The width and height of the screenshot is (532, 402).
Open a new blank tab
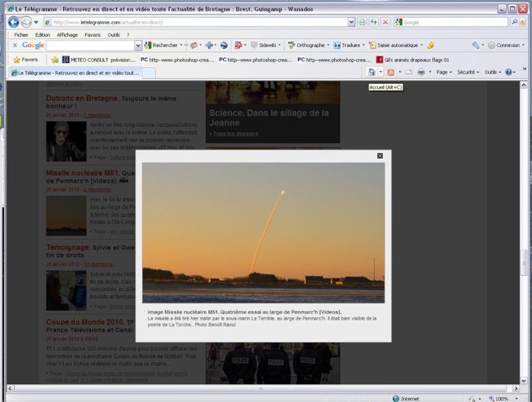(x=148, y=73)
